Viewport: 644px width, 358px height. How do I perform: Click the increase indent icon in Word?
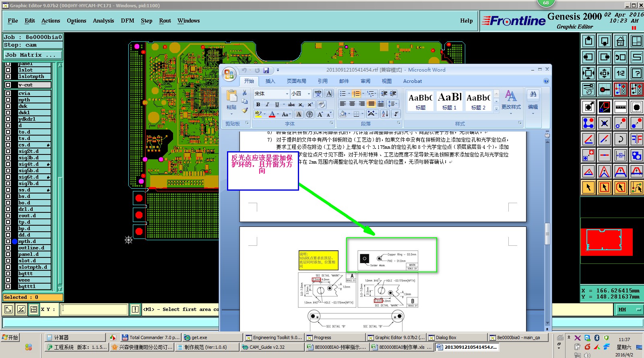point(393,93)
